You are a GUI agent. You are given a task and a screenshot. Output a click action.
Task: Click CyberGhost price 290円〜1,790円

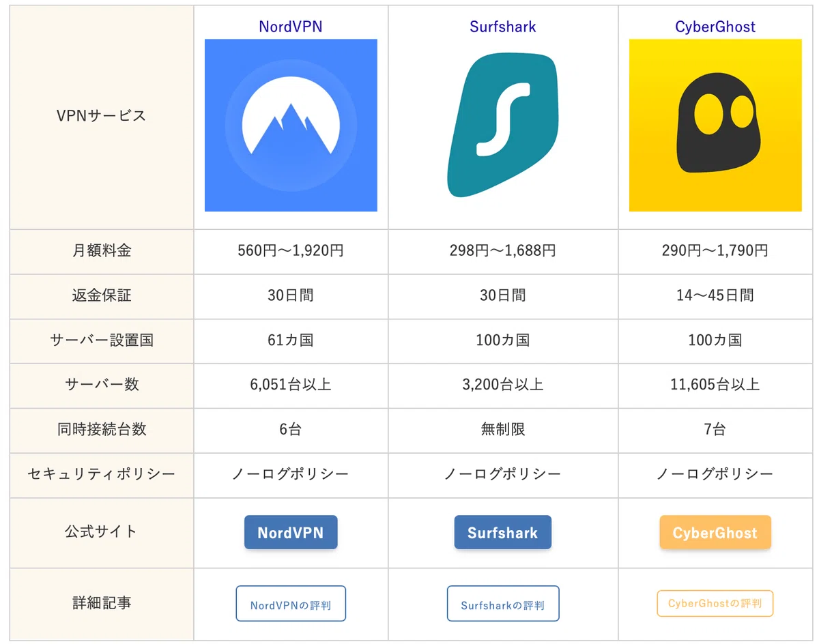point(715,252)
